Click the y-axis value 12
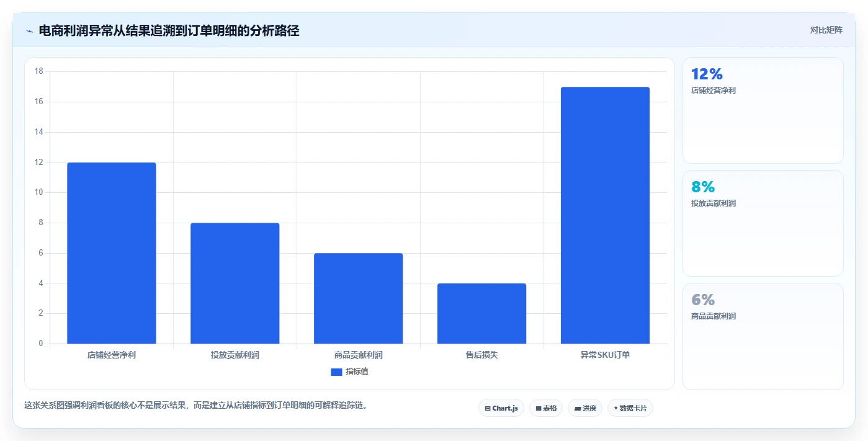Viewport: 868px width, 441px height. tap(38, 163)
